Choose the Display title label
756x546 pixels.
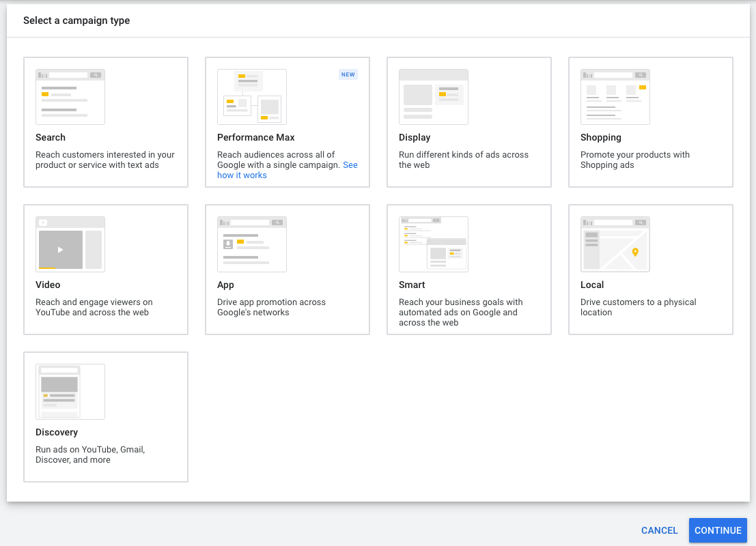coord(414,137)
